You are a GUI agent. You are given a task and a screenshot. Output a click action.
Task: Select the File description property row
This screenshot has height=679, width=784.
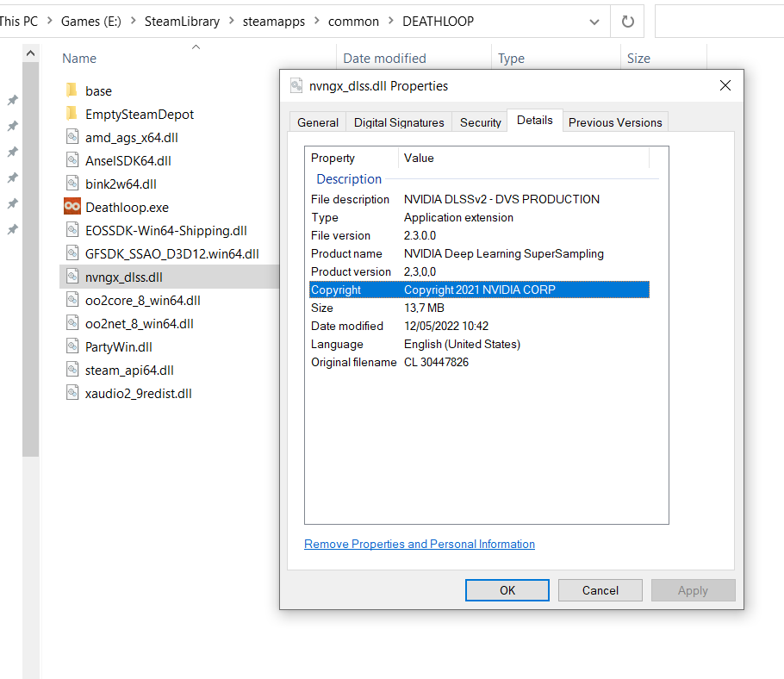pos(479,200)
